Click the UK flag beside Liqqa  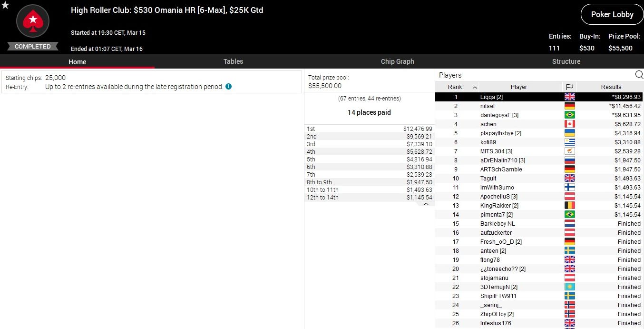point(569,97)
